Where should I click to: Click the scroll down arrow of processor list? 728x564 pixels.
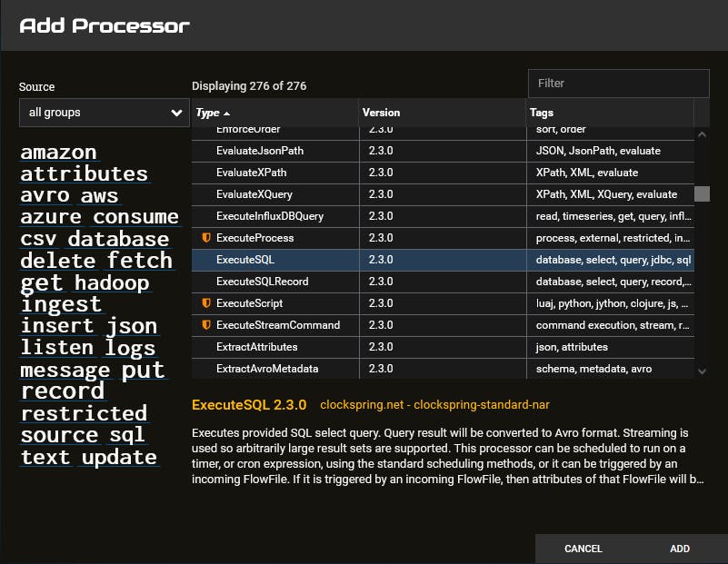coord(702,371)
